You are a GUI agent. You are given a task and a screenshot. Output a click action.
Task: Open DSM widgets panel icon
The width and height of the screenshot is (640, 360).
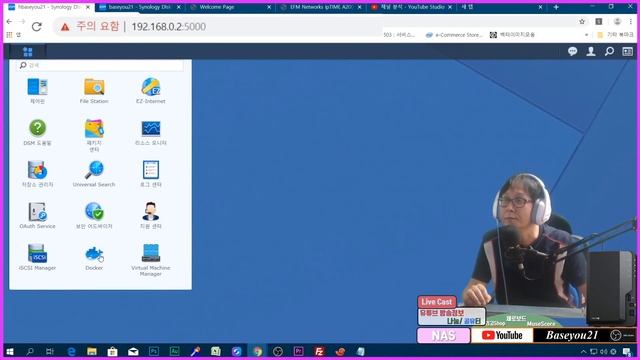tap(627, 51)
